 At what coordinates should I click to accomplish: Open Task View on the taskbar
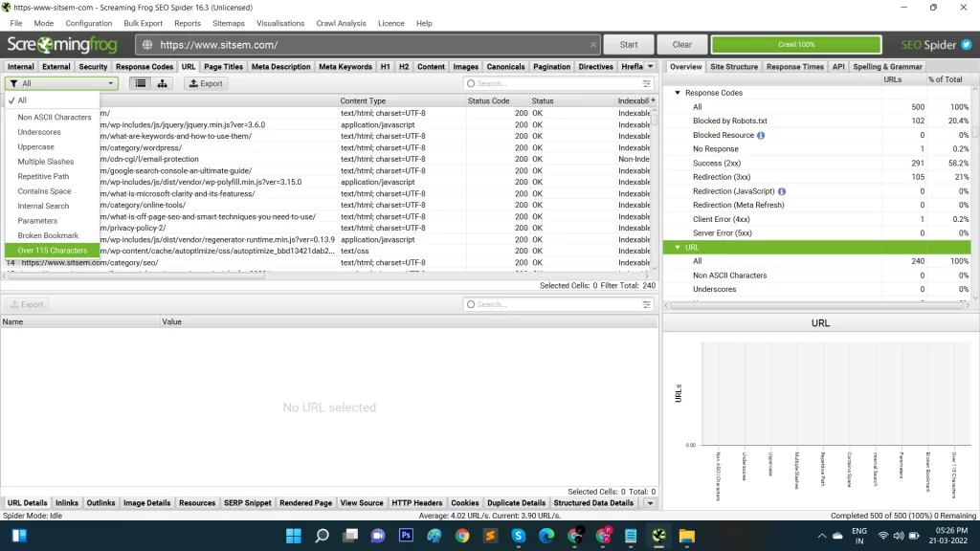350,536
